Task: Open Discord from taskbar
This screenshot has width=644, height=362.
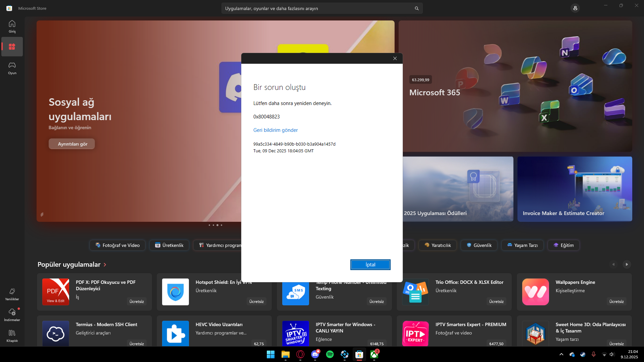Action: [315, 354]
